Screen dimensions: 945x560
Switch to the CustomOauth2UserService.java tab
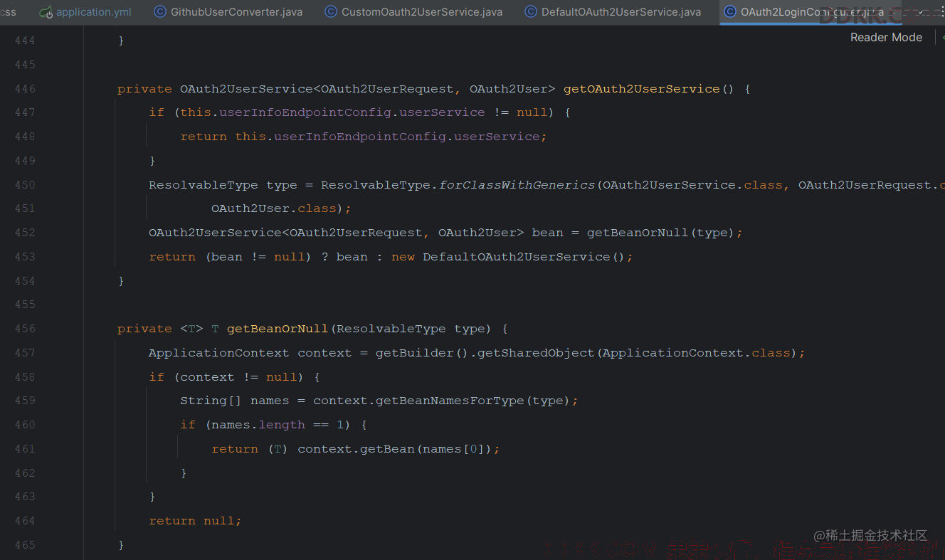coord(421,12)
